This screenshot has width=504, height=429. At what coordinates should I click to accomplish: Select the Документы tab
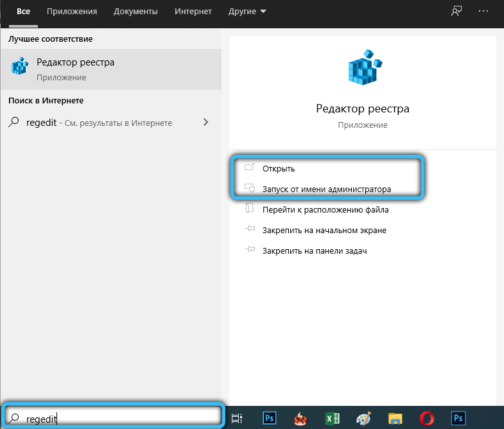(135, 12)
